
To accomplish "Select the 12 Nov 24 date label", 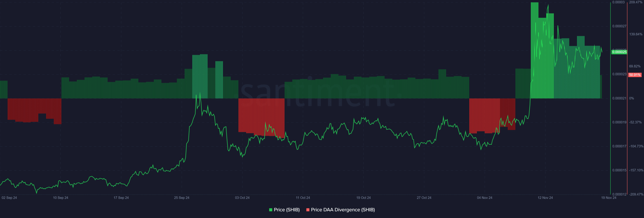I will (545, 198).
